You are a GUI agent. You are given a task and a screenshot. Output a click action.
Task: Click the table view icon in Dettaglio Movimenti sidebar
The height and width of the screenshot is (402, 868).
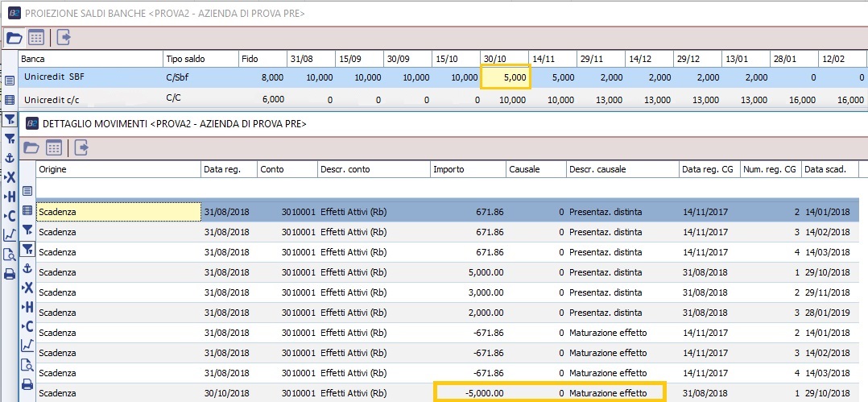(x=27, y=210)
